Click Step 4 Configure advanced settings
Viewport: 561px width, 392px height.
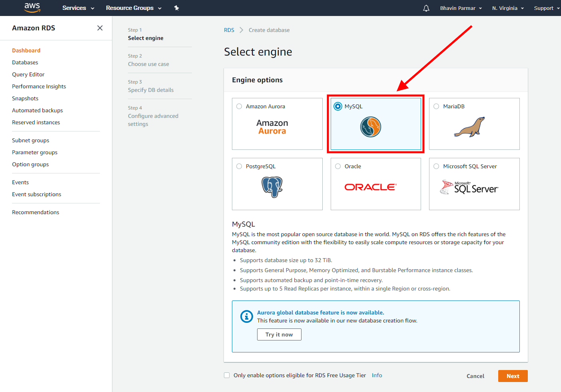coord(153,116)
